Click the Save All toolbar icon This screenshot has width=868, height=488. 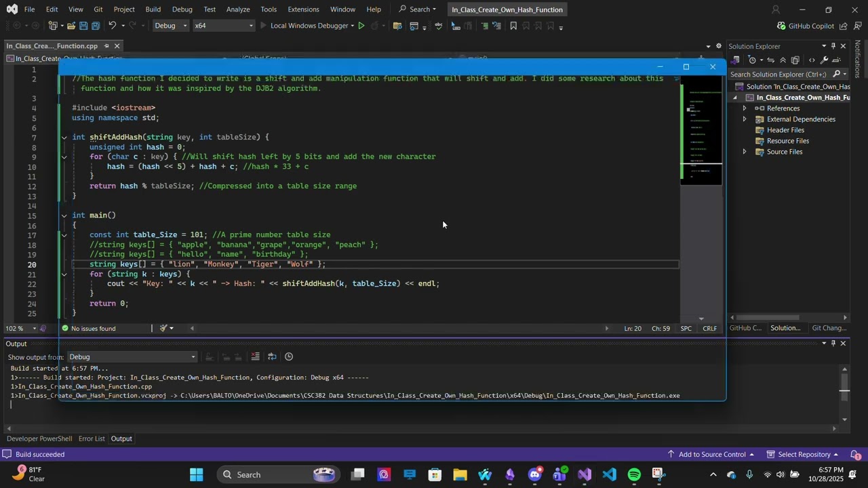point(96,26)
